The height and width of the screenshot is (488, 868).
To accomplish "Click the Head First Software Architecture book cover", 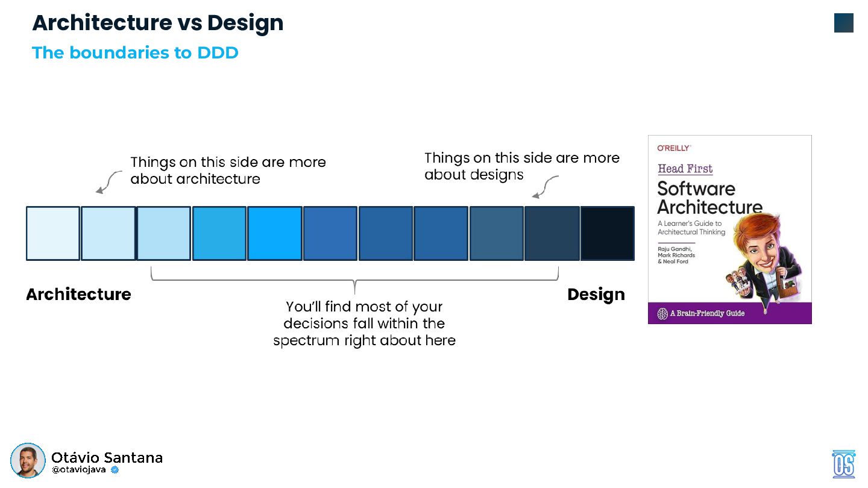I will [730, 230].
